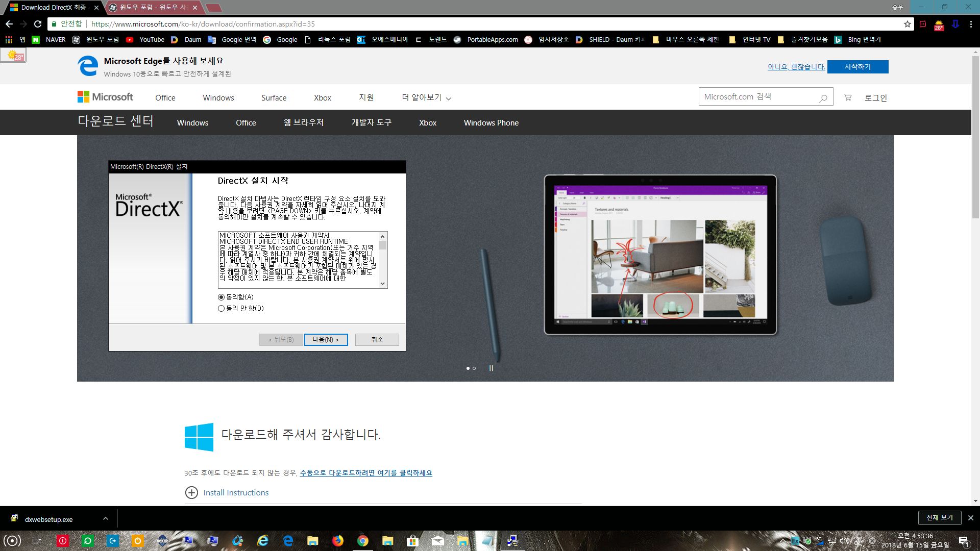Open the 마우스 오른쪽 제한 bookmarks folder
The width and height of the screenshot is (980, 551).
click(686, 39)
